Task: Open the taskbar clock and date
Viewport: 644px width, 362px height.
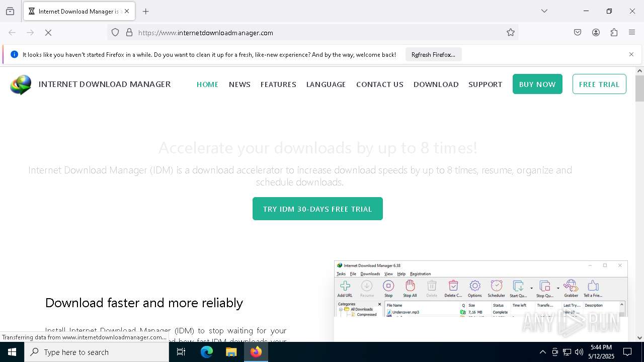Action: [x=601, y=352]
